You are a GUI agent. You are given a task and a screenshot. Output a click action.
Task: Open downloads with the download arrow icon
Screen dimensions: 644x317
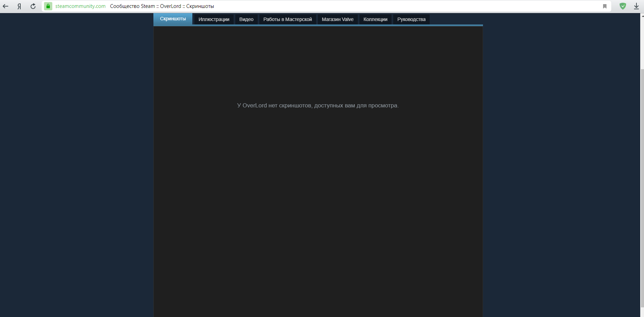pos(636,6)
